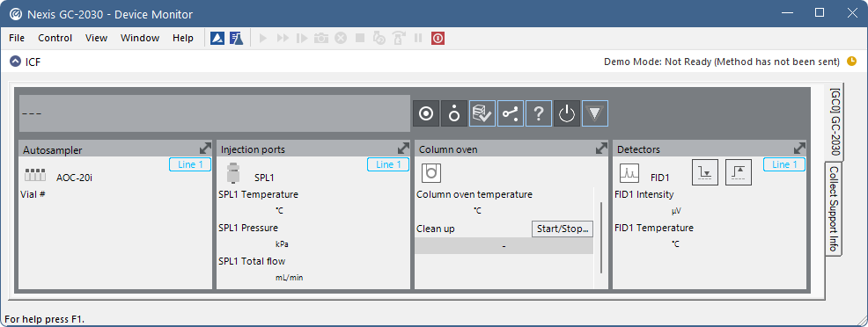Click the Start/Stop... clean up button
868x327 pixels.
(x=563, y=229)
